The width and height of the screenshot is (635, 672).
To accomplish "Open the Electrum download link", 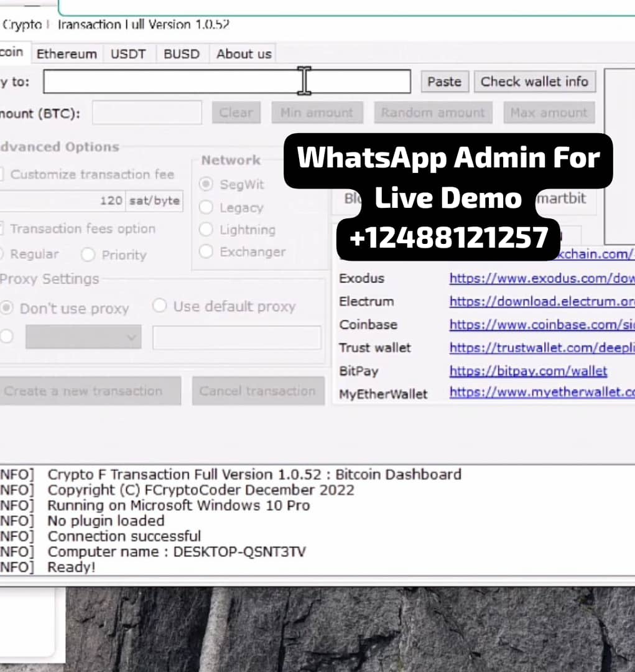I will (x=541, y=301).
